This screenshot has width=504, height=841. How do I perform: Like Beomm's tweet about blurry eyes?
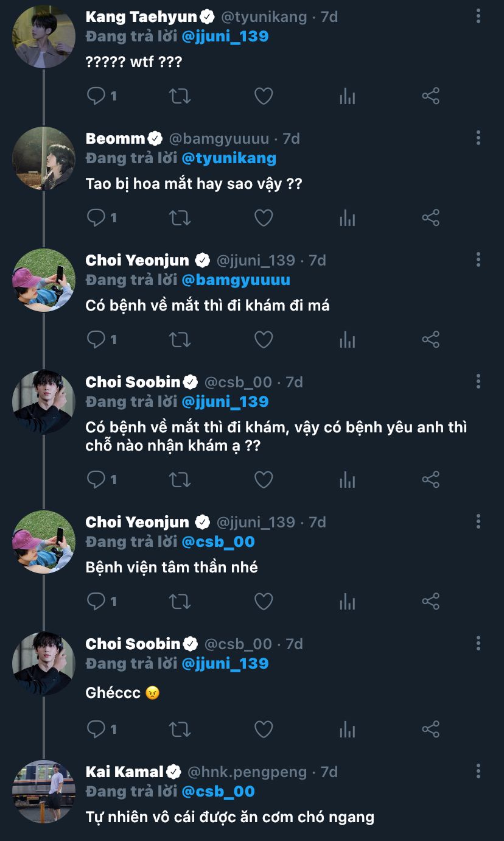263,218
